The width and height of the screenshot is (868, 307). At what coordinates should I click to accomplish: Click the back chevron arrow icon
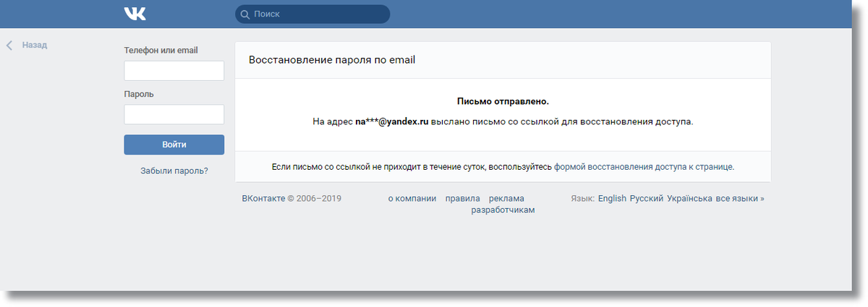tap(9, 45)
